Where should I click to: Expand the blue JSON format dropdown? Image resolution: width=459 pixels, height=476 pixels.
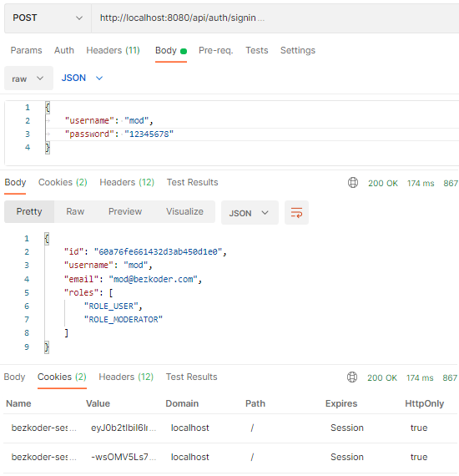click(82, 78)
